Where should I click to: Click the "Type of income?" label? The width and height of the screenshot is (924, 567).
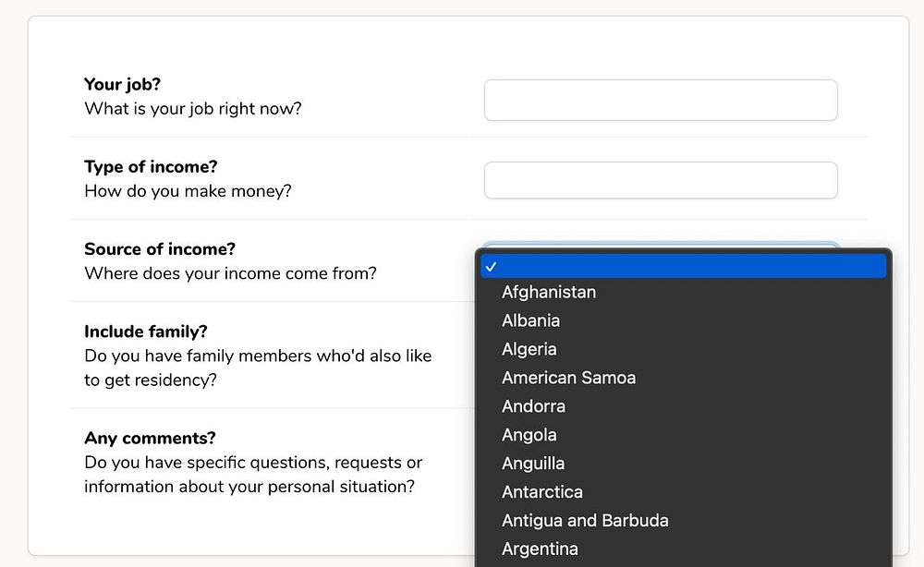tap(151, 166)
